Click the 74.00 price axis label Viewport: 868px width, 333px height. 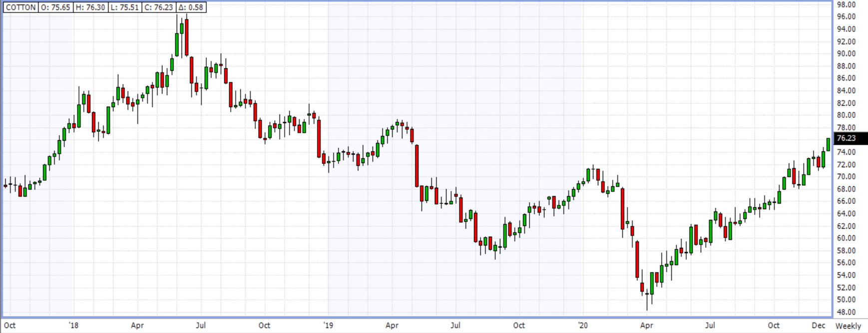846,152
